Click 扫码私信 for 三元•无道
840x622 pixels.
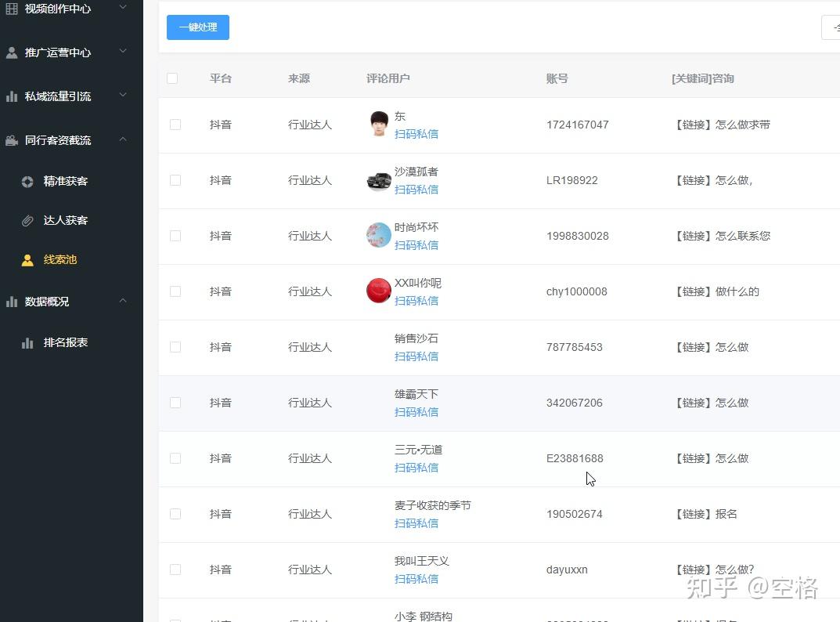point(416,468)
